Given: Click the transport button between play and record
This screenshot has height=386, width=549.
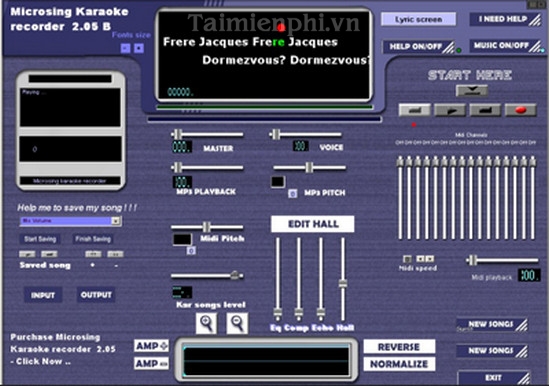Looking at the screenshot, I should pos(485,110).
